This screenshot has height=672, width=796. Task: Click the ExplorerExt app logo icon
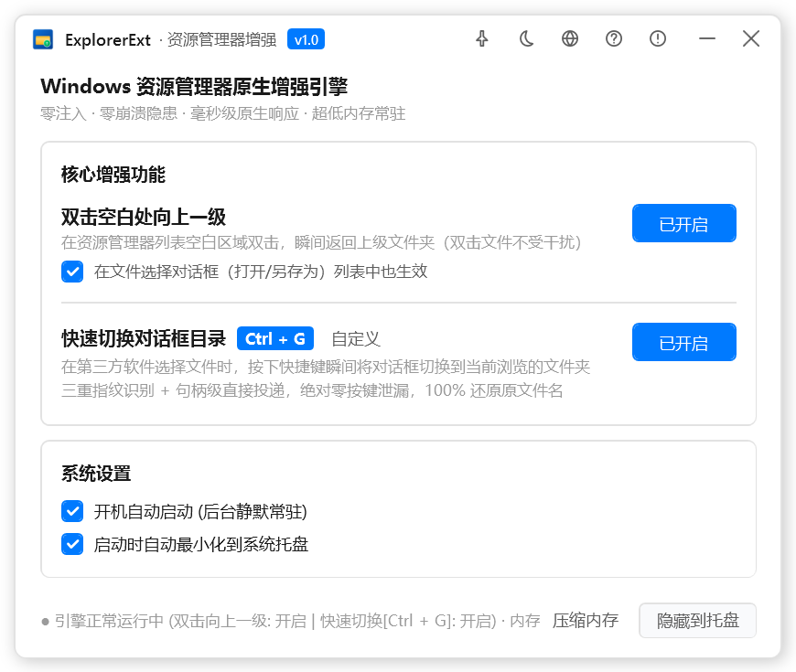point(43,39)
